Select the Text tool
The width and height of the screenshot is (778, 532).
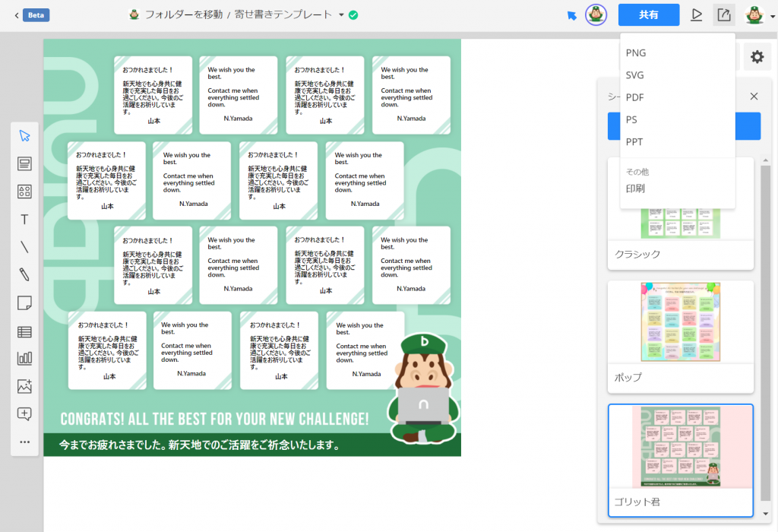coord(24,220)
